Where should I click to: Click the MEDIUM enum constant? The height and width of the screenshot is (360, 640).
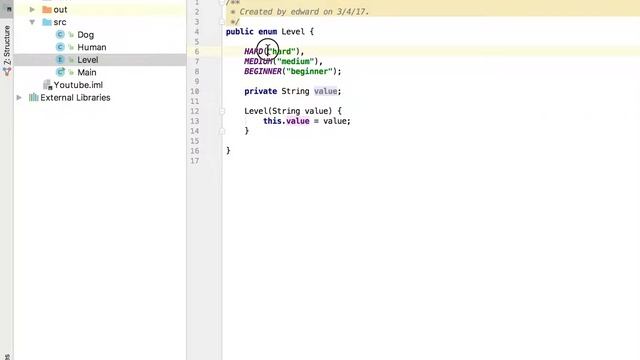tap(258, 61)
